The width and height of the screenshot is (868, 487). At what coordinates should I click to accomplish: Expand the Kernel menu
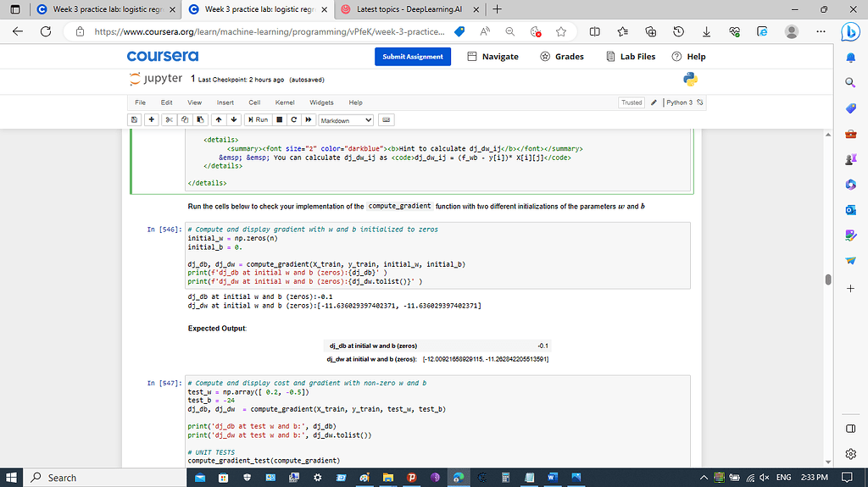pyautogui.click(x=285, y=102)
